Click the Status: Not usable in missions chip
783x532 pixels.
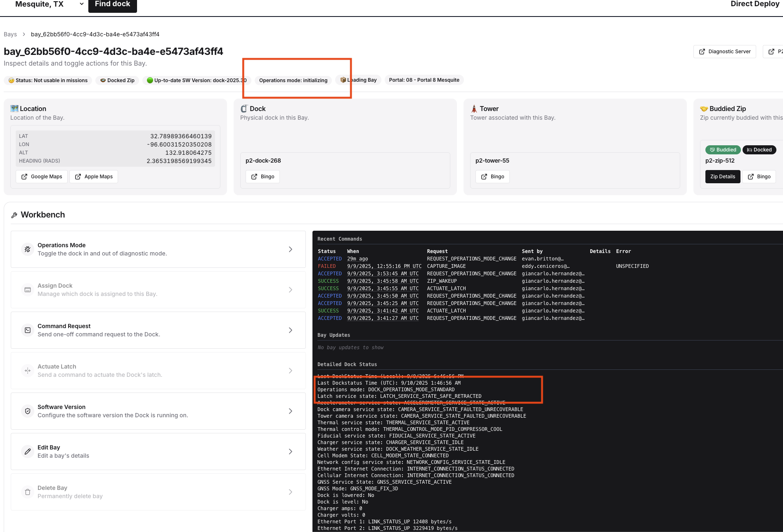pos(48,80)
